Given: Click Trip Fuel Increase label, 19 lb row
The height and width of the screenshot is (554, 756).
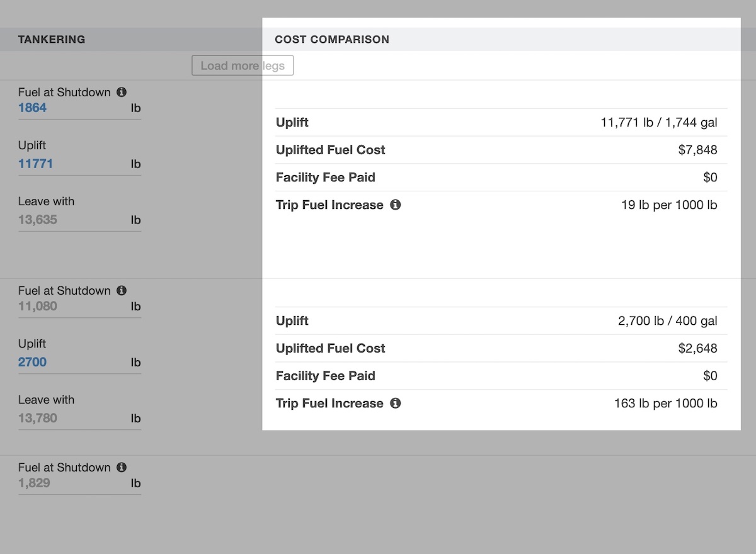Looking at the screenshot, I should (x=329, y=205).
